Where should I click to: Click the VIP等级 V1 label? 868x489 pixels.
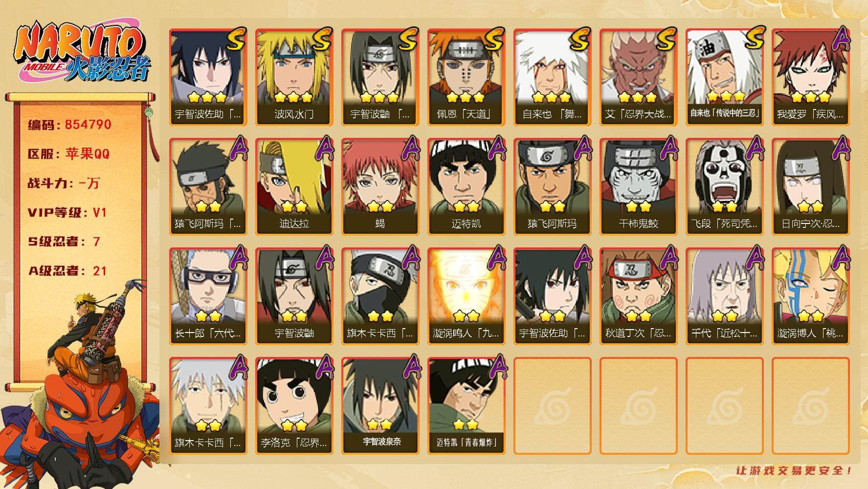coord(67,213)
